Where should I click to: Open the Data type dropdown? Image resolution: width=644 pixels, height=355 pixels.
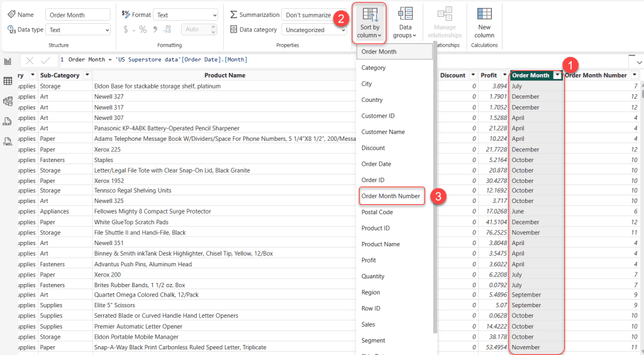click(x=78, y=30)
